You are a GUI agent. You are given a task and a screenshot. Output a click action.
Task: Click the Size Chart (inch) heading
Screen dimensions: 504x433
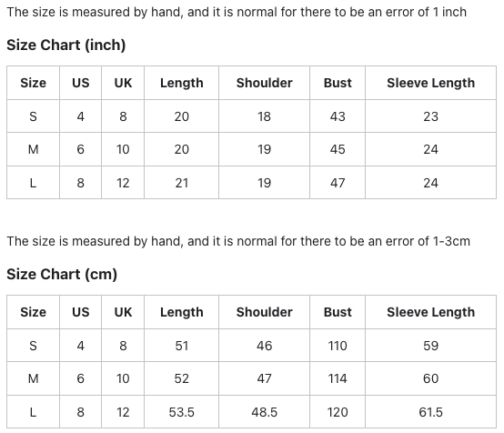[66, 45]
